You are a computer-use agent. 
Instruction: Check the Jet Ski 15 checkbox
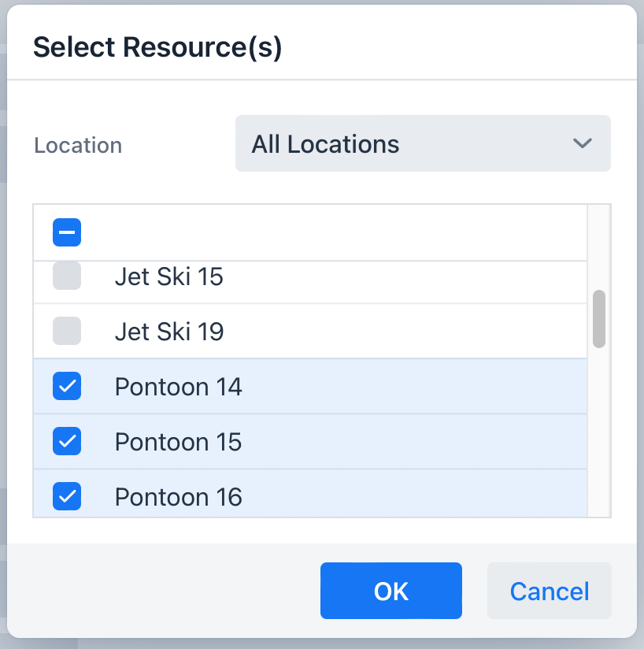(67, 276)
